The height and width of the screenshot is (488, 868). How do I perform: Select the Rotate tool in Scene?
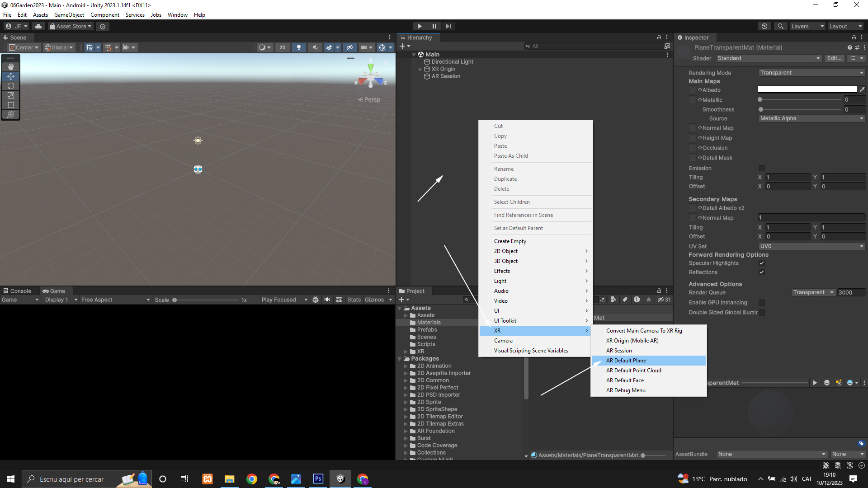coord(11,86)
